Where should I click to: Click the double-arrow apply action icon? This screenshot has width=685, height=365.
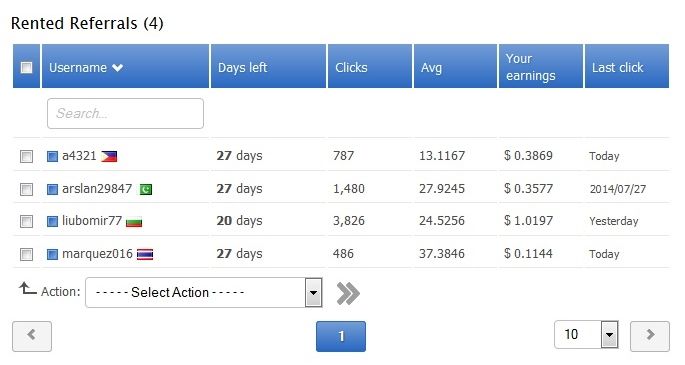coord(348,293)
